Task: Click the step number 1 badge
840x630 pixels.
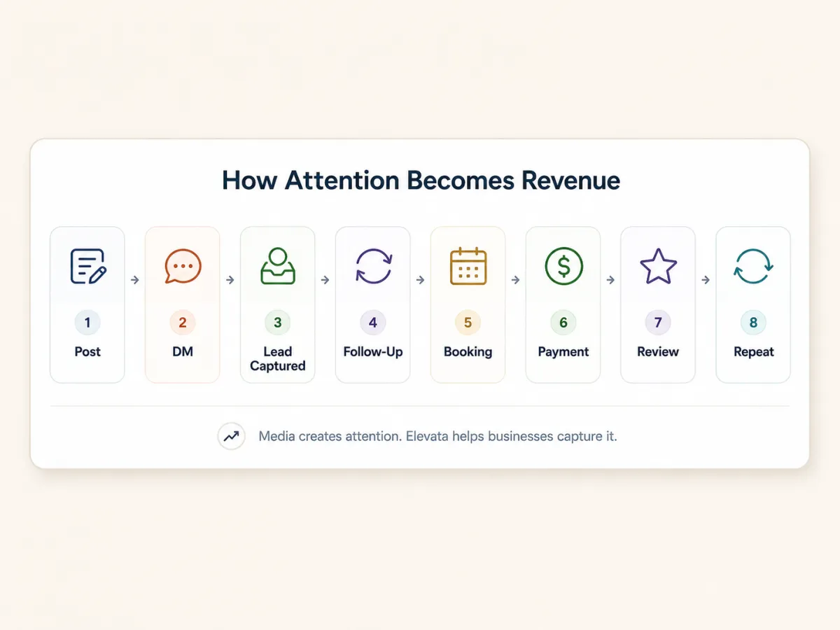Action: pyautogui.click(x=87, y=323)
